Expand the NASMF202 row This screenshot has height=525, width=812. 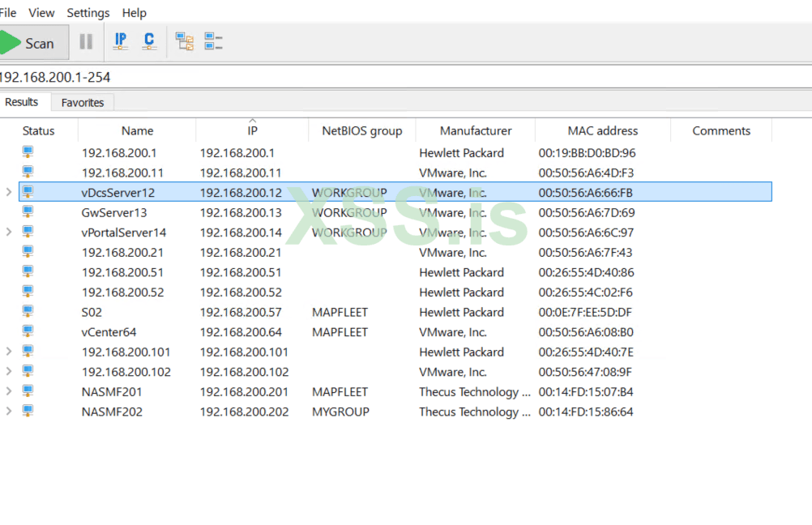tap(9, 411)
